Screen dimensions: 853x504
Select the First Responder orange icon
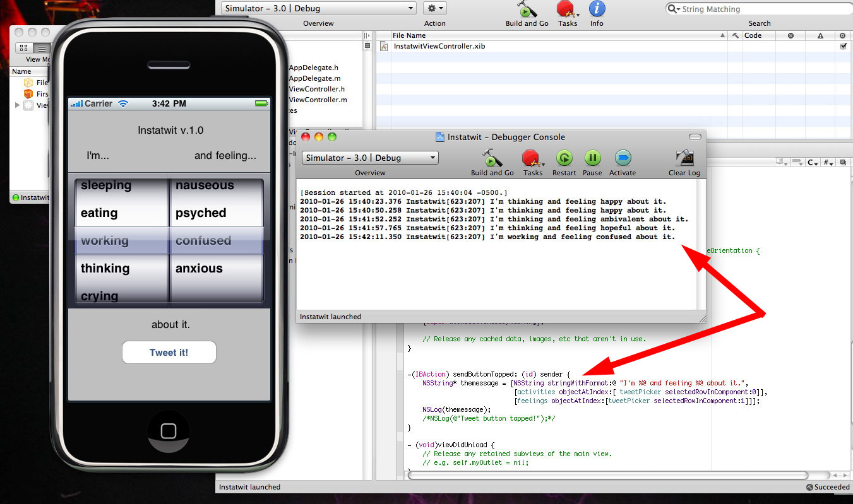(28, 94)
